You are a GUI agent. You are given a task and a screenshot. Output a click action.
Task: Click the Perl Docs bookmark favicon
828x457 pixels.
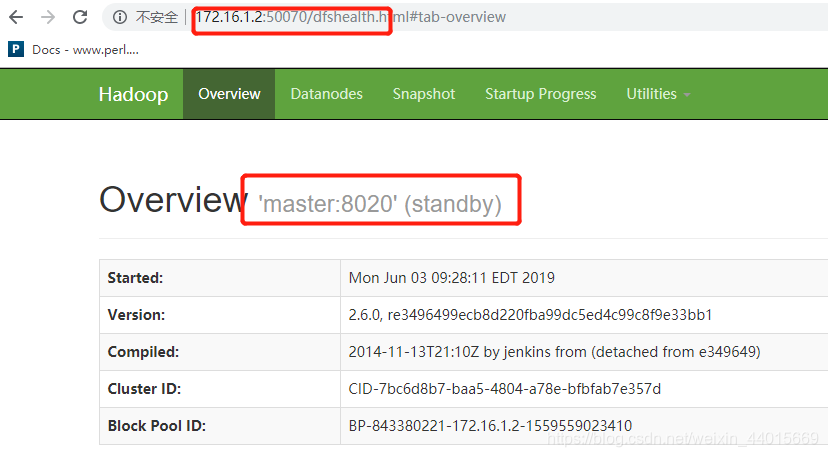click(16, 49)
